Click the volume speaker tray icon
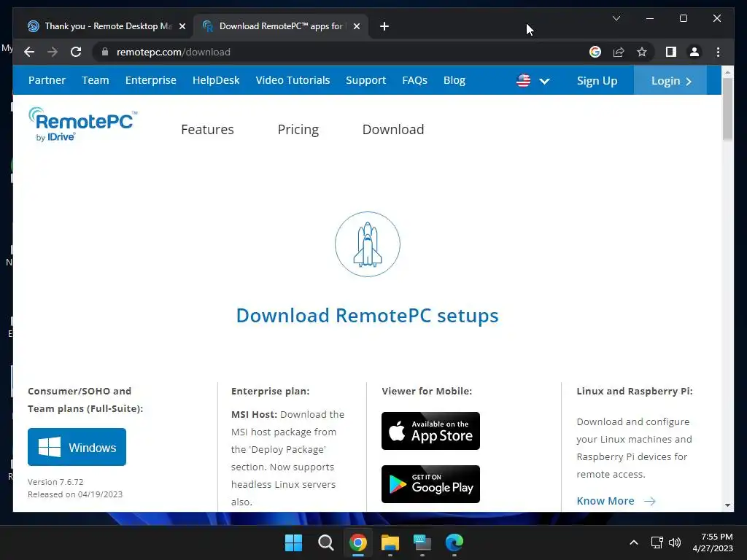747x560 pixels. point(675,542)
